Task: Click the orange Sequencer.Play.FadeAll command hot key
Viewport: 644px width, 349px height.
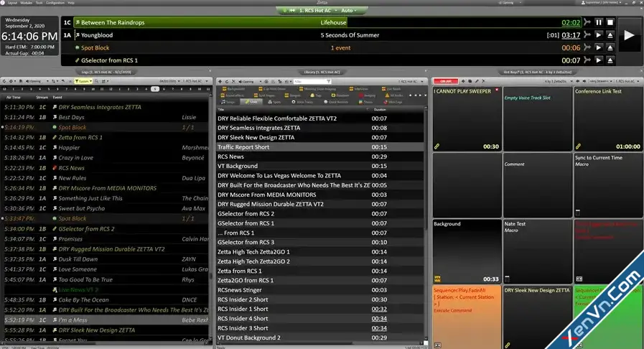Action: [x=467, y=317]
